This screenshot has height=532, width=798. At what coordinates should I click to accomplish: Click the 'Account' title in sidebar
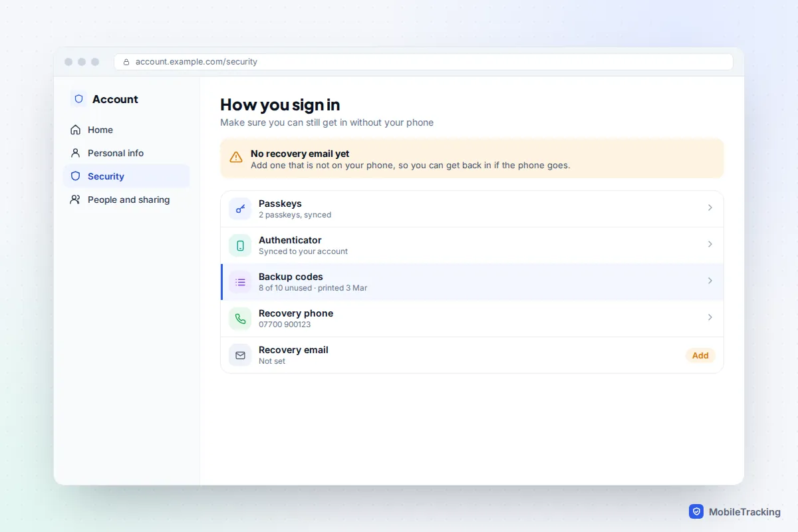coord(115,99)
